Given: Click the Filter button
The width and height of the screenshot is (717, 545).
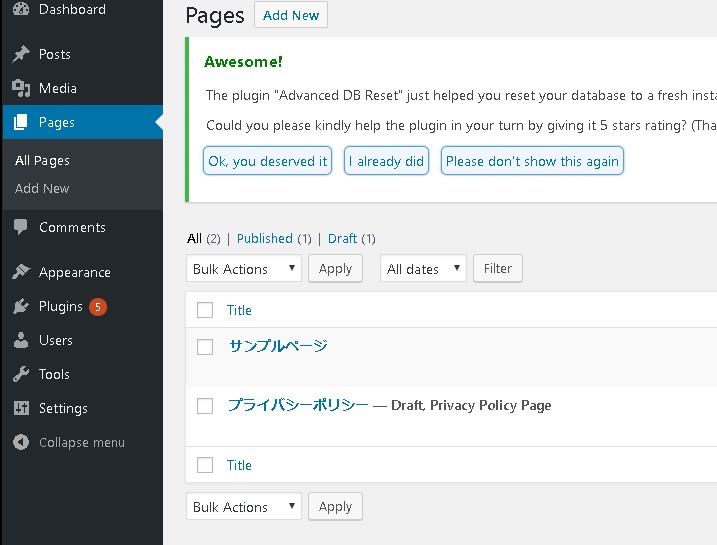Looking at the screenshot, I should (x=497, y=269).
